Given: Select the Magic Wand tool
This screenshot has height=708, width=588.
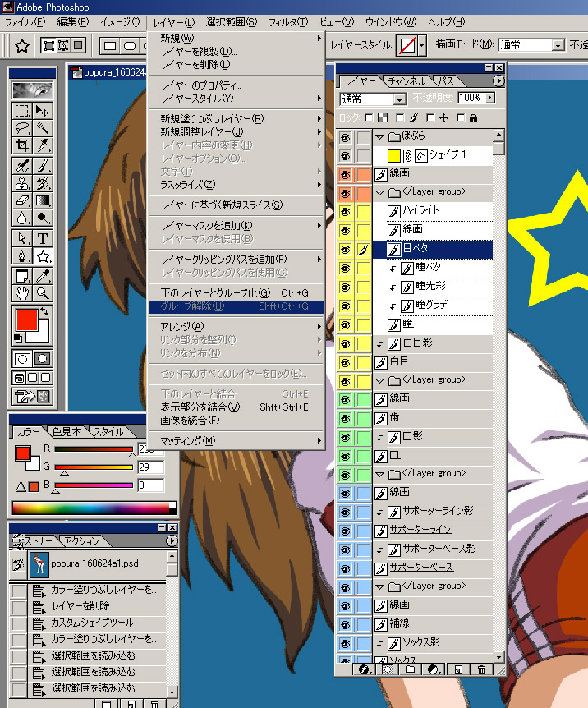Looking at the screenshot, I should click(x=43, y=128).
